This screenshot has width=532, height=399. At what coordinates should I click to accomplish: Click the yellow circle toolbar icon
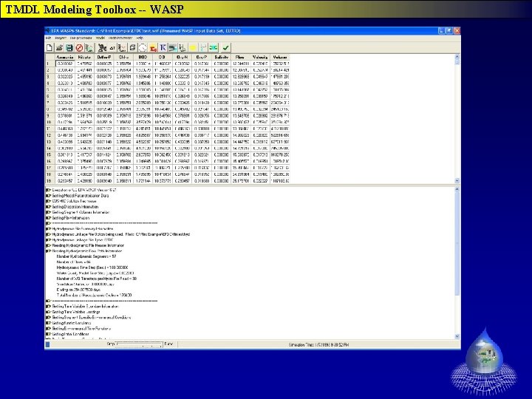coord(193,48)
